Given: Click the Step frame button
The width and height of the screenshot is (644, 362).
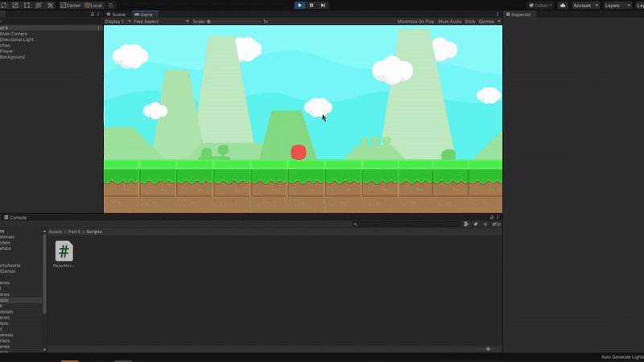Looking at the screenshot, I should 324,5.
